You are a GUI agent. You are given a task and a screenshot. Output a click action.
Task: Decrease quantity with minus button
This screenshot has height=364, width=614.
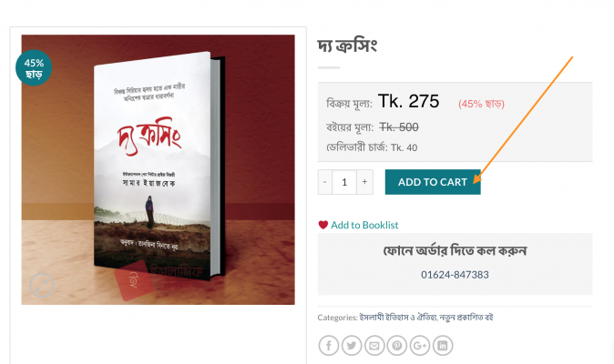[x=325, y=182]
